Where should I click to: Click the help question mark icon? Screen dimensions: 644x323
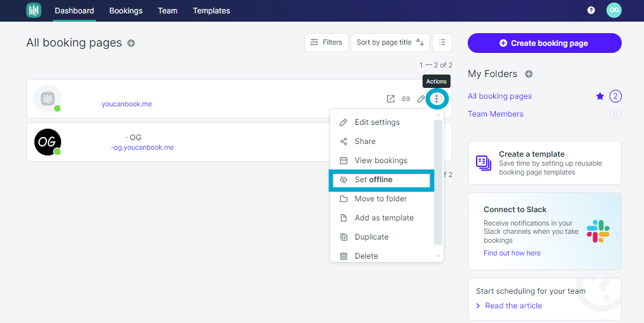pyautogui.click(x=591, y=10)
